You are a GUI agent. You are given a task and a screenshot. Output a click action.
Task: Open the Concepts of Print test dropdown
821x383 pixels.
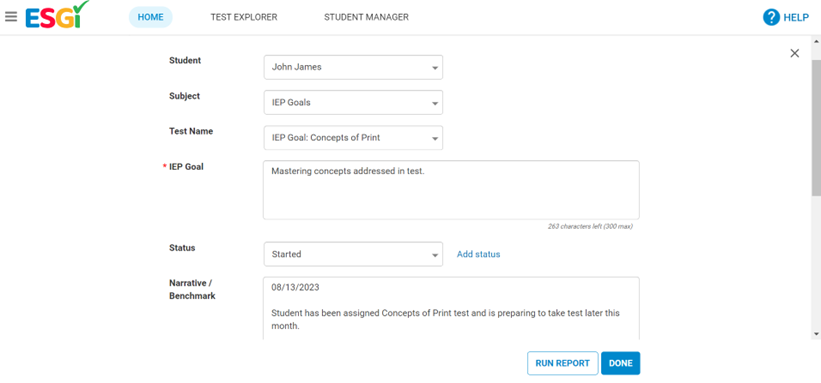353,138
